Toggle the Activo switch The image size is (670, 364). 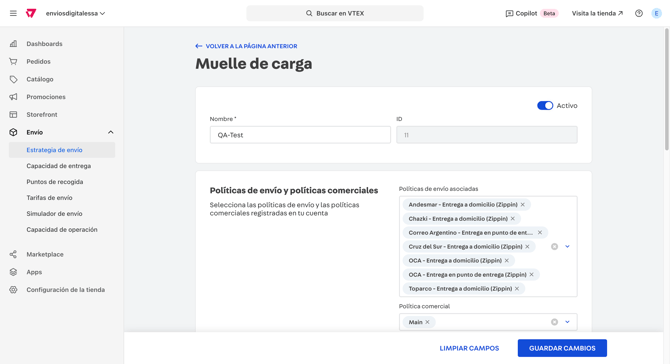(x=545, y=106)
